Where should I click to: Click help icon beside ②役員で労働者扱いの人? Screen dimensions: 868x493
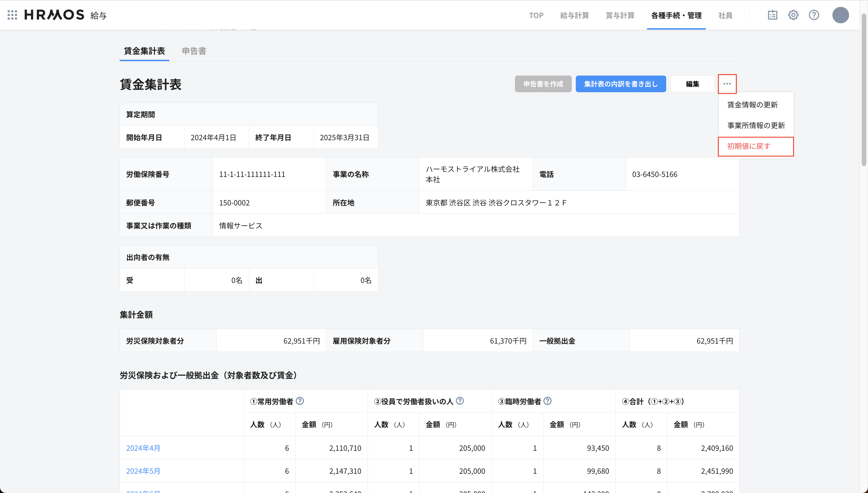(x=459, y=401)
